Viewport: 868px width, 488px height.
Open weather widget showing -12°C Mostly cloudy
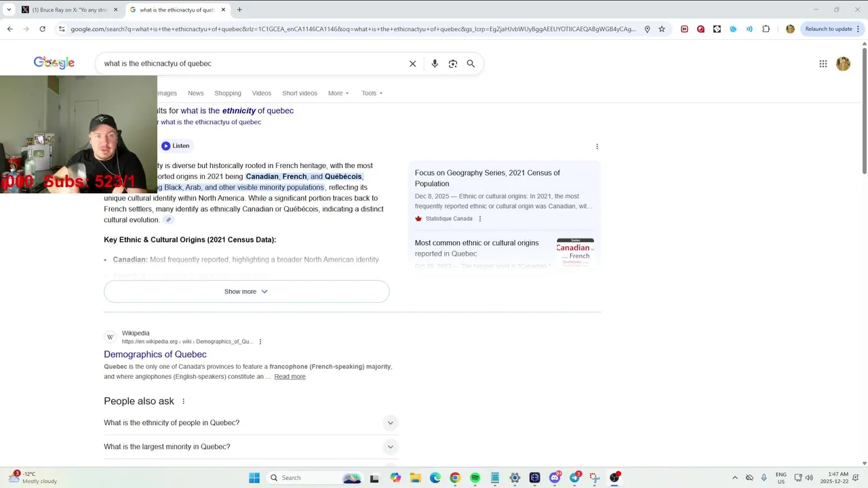click(x=33, y=478)
